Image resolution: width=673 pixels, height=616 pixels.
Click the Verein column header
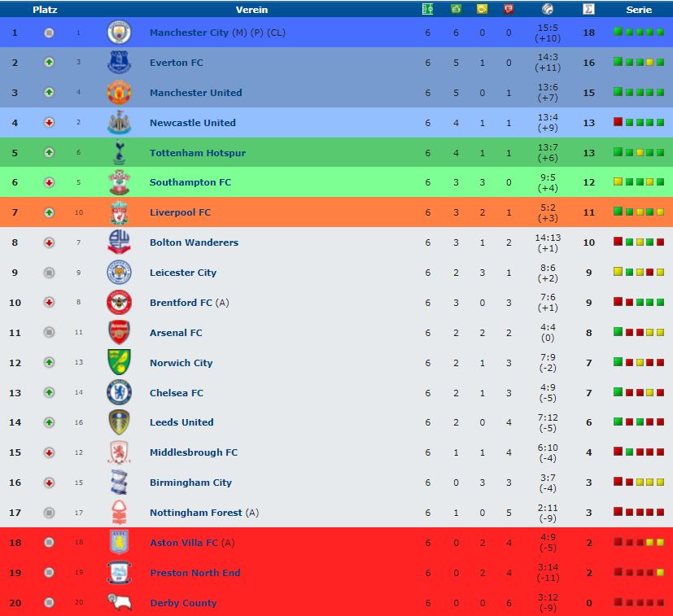(x=251, y=10)
